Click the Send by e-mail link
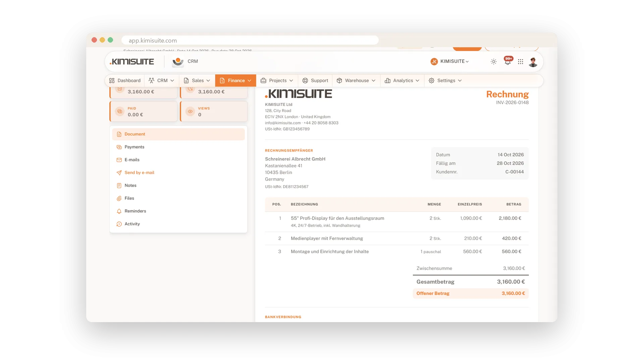 click(x=140, y=173)
